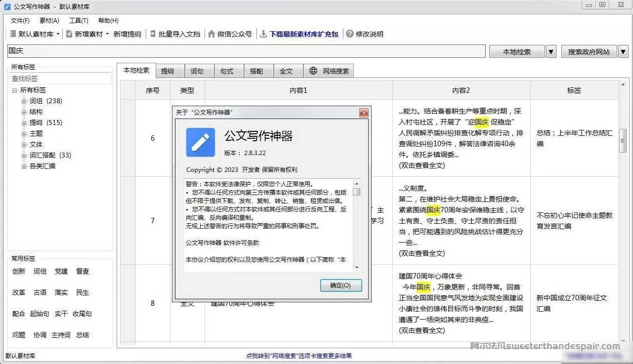Image resolution: width=633 pixels, height=364 pixels.
Task: Click the 序号 column header
Action: pyautogui.click(x=153, y=90)
